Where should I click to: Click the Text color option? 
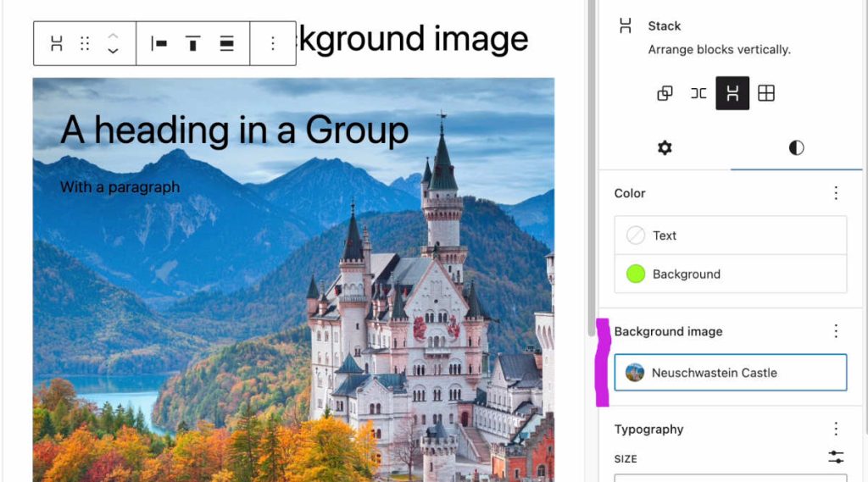pos(731,235)
